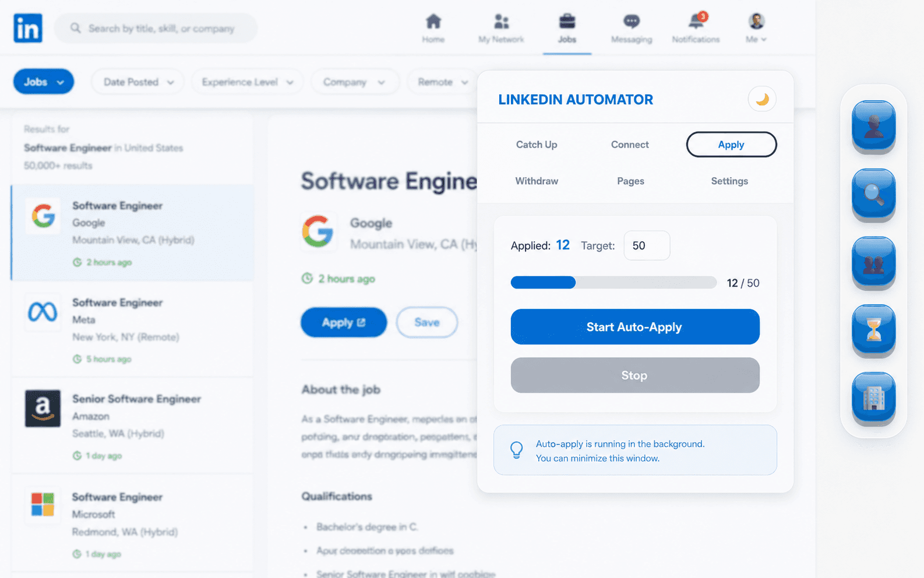The width and height of the screenshot is (924, 578).
Task: Open My Network icon
Action: point(501,22)
